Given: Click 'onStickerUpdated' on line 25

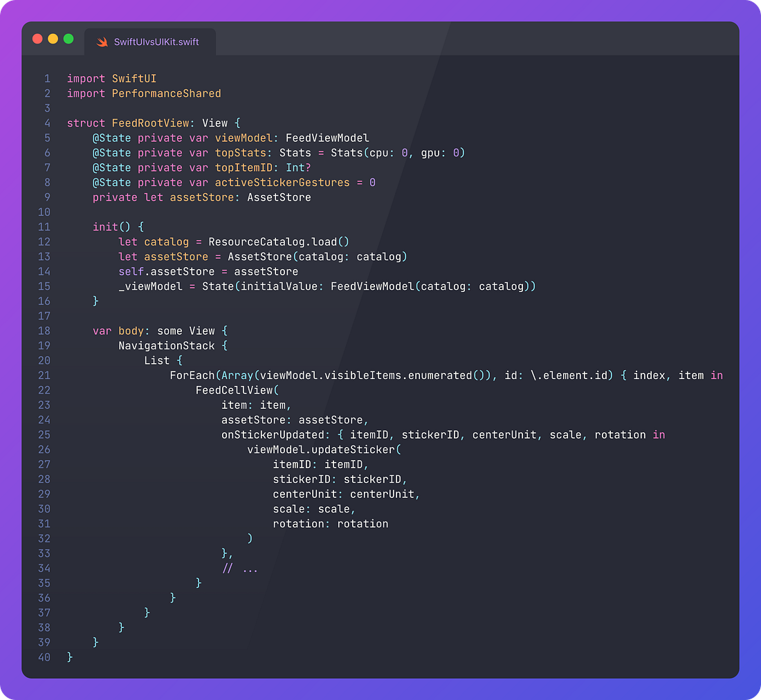Looking at the screenshot, I should pyautogui.click(x=273, y=434).
